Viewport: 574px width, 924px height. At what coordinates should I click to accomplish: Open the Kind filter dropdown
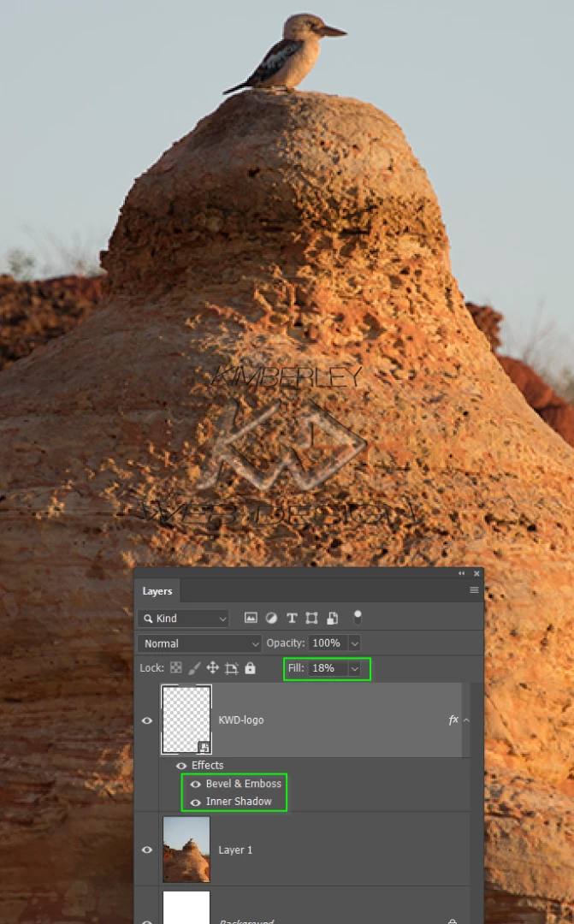[183, 619]
